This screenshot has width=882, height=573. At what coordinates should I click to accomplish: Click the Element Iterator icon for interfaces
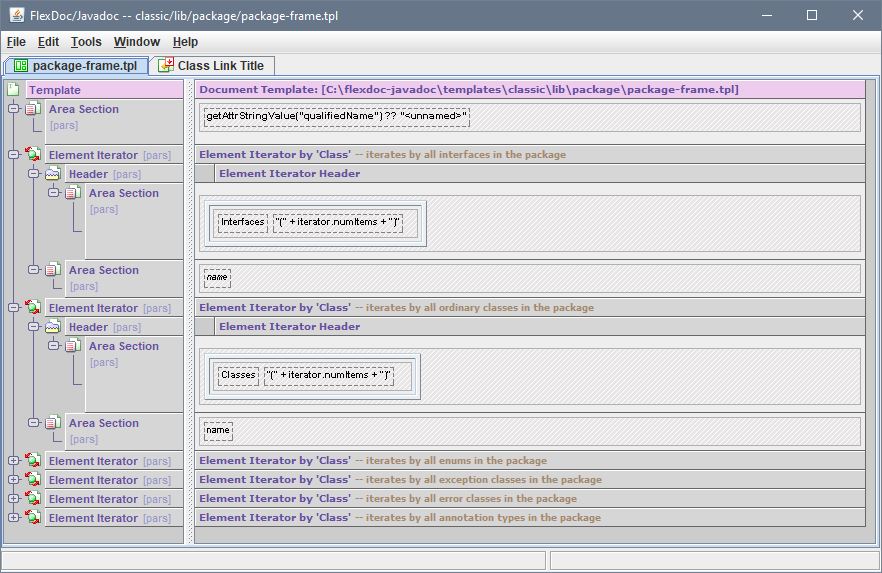tap(33, 155)
